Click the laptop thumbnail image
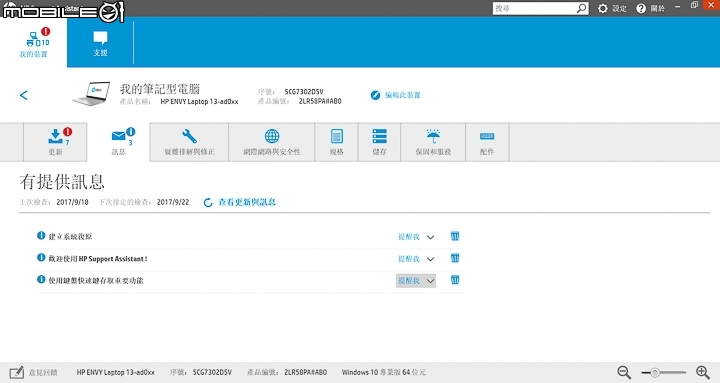The image size is (720, 383). point(91,94)
